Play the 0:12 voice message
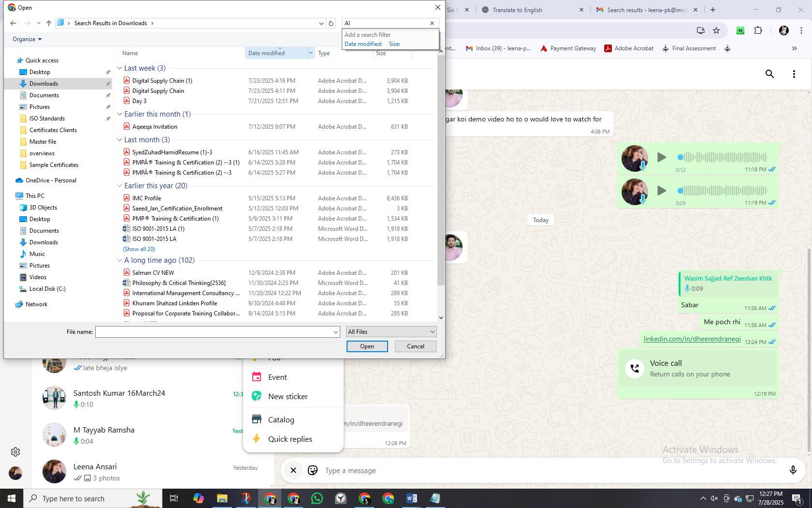 pyautogui.click(x=662, y=157)
